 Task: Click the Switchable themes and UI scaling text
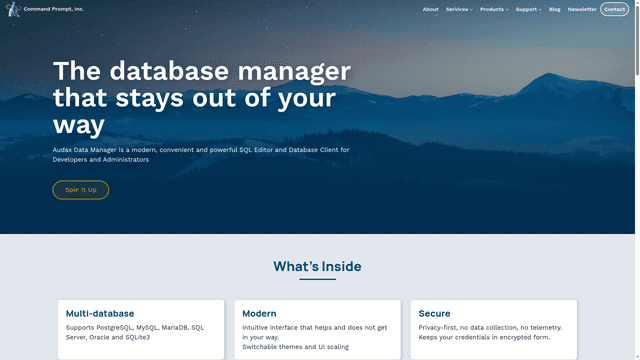(296, 347)
